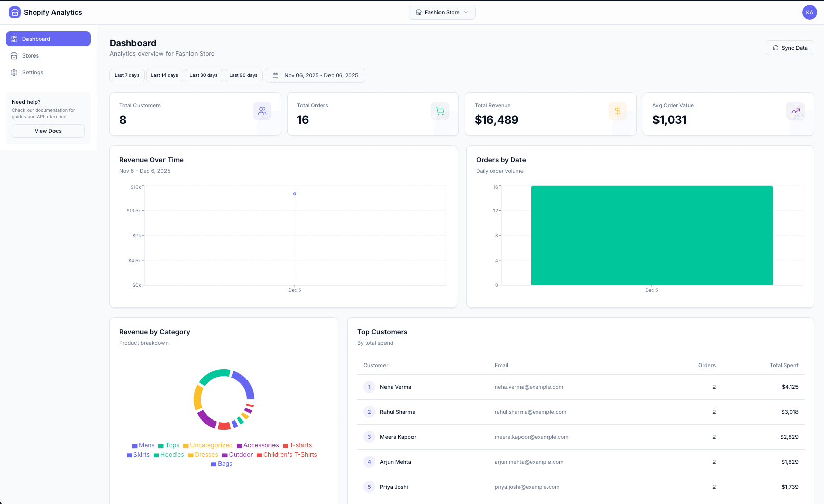Open the Nov 06 - Dec 06 date picker
824x504 pixels.
tap(315, 75)
